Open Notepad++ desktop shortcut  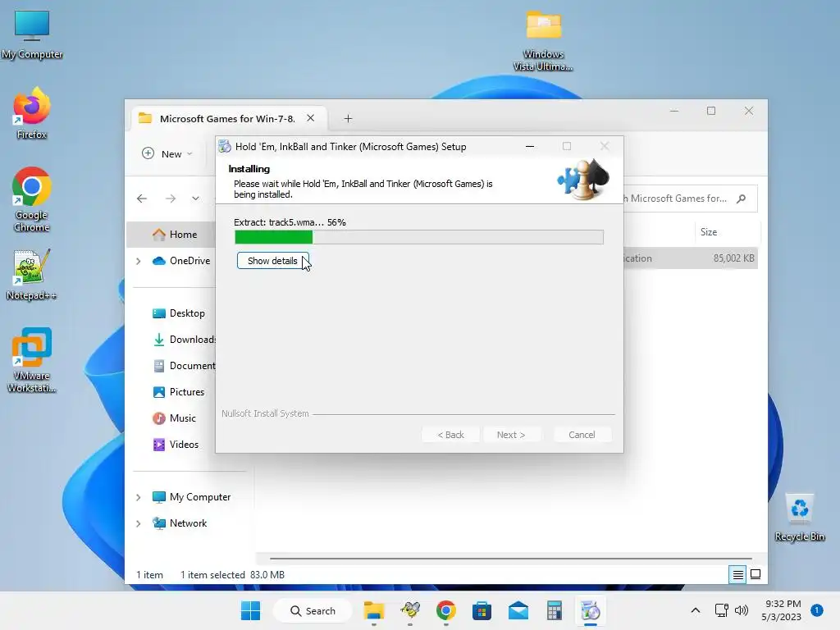tap(32, 274)
